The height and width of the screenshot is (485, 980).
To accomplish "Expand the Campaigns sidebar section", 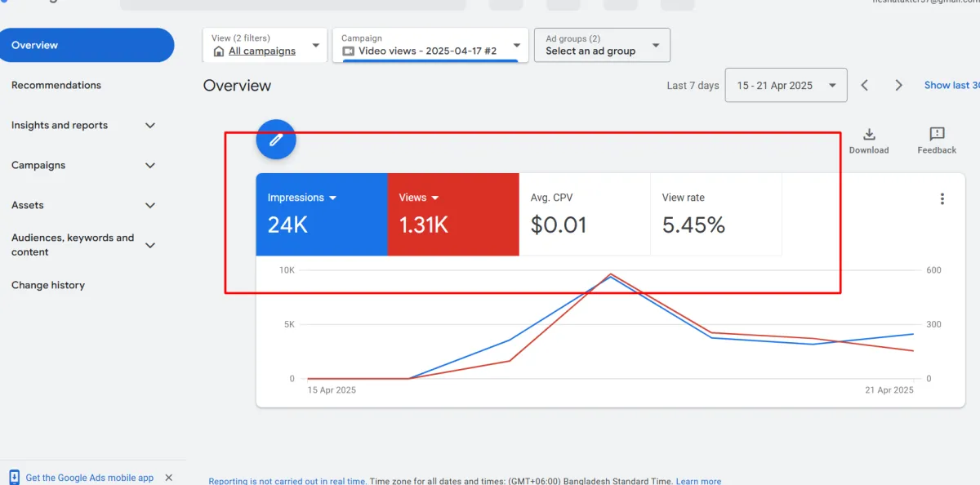I will [149, 166].
